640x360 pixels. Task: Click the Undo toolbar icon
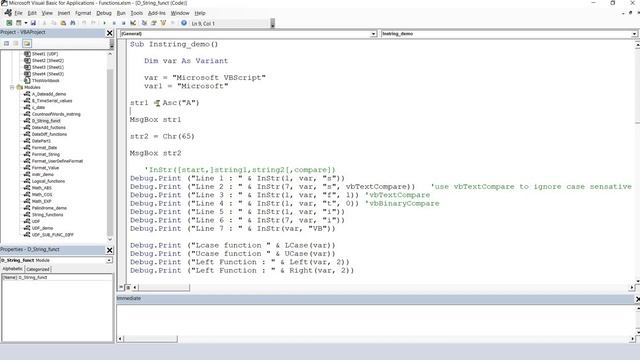point(84,23)
